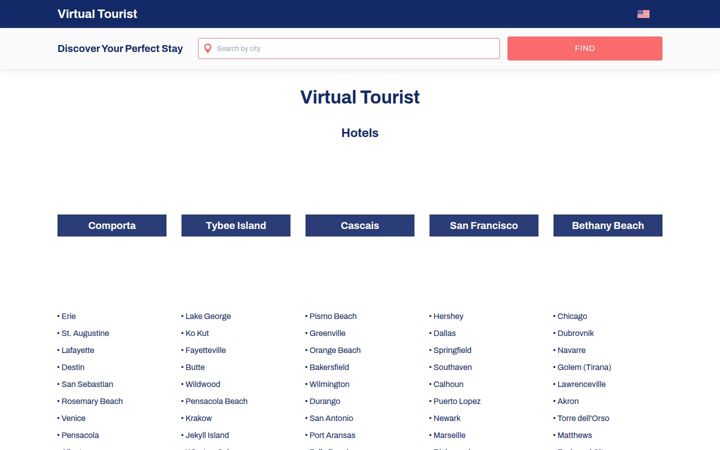Select the Destin city link
720x450 pixels.
73,367
